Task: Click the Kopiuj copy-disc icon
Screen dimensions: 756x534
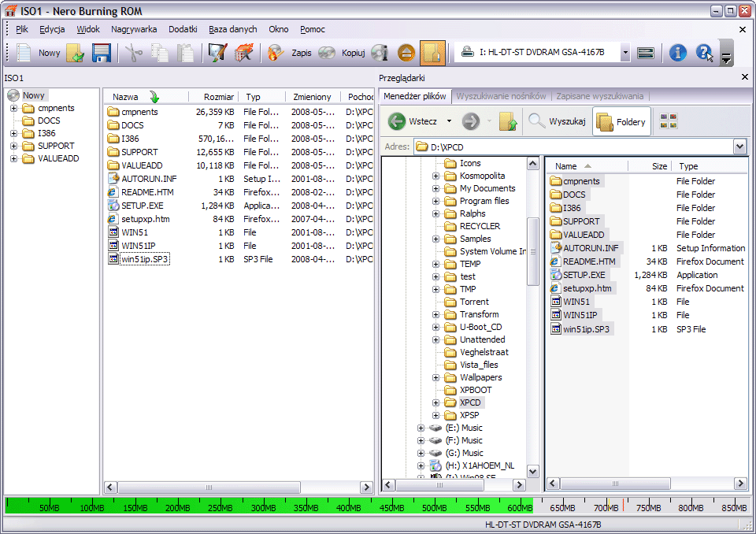Action: 326,53
